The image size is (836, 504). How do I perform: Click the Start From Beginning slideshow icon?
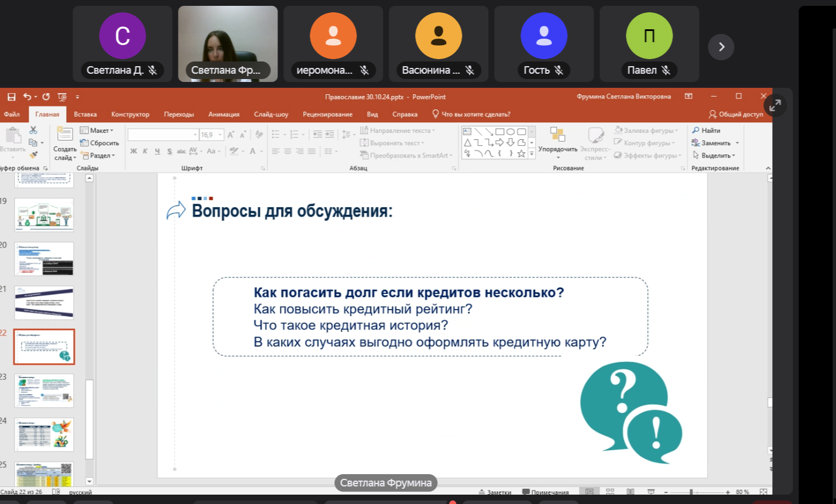[62, 97]
